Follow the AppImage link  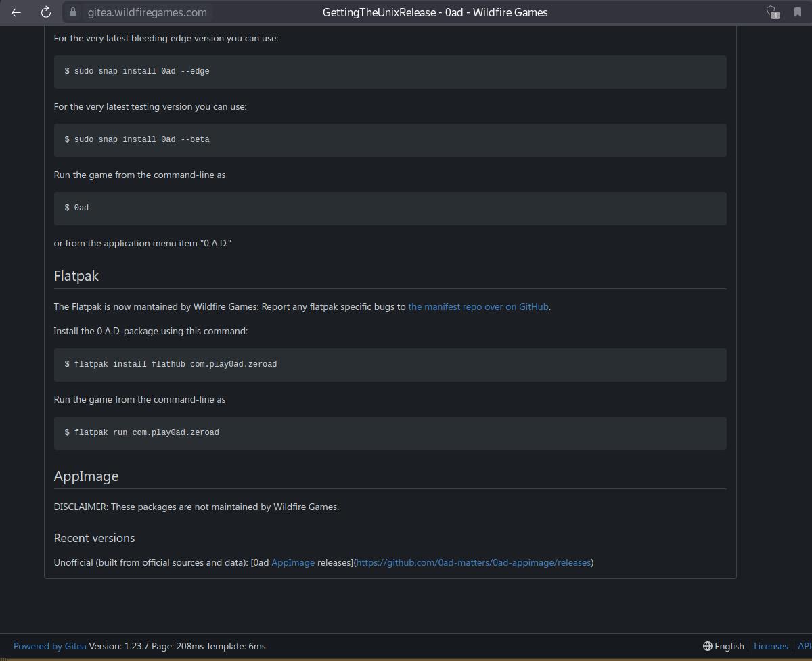click(293, 562)
